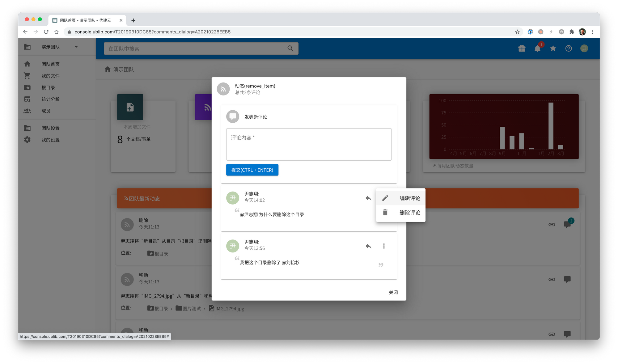618x364 pixels.
Task: Open 成员 members page in sidebar
Action: [46, 111]
